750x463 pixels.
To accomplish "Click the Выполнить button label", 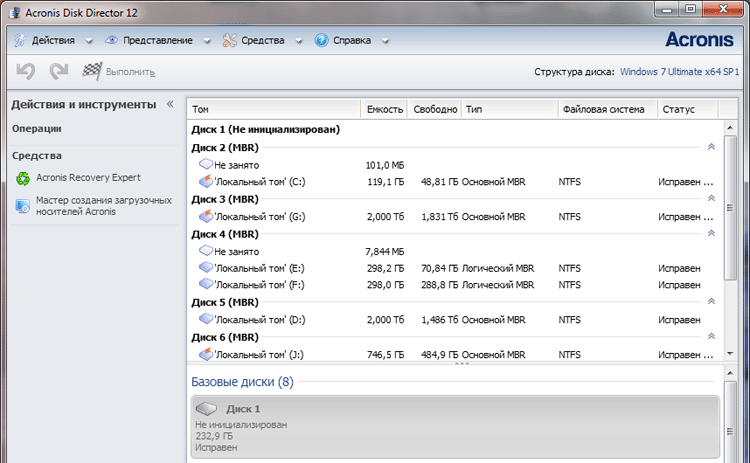I will tap(130, 72).
